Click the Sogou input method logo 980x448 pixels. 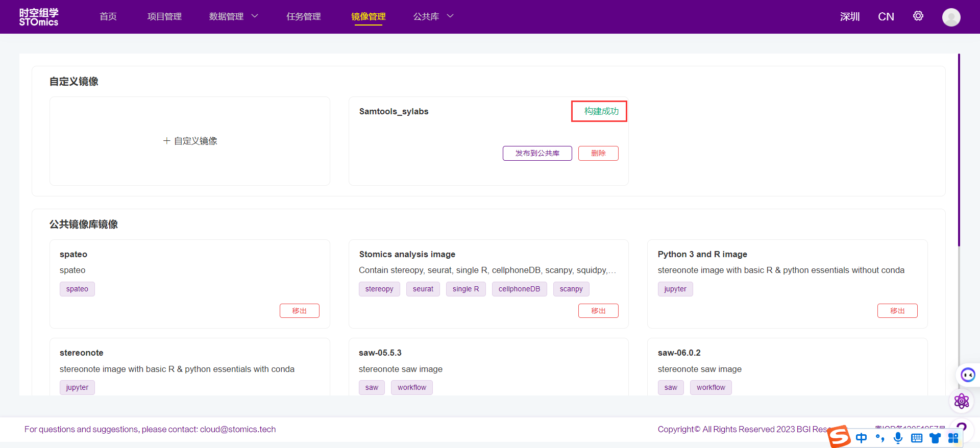coord(839,437)
